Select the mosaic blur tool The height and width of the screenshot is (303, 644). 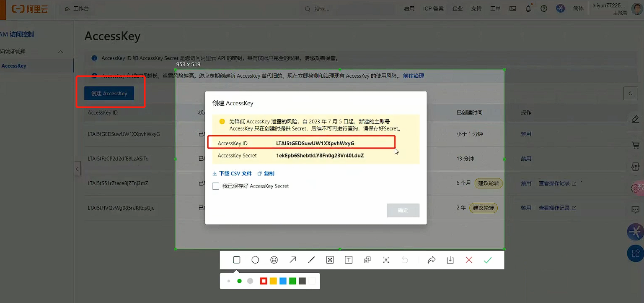[x=330, y=260]
